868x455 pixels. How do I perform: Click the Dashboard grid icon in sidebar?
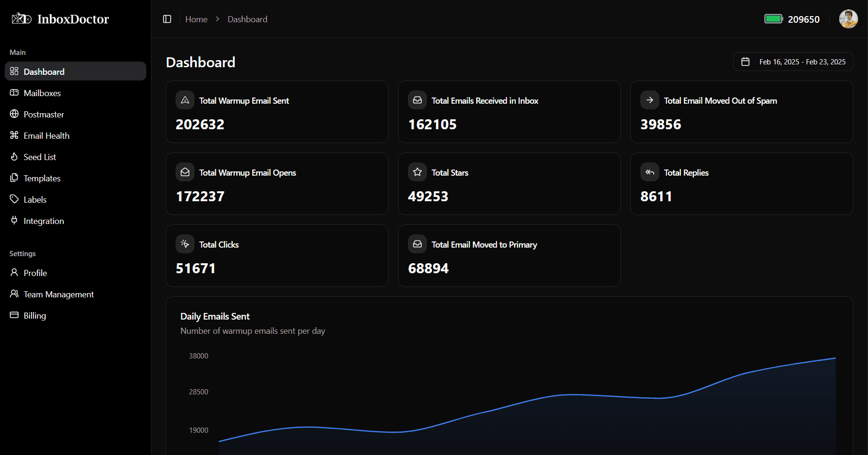pyautogui.click(x=14, y=71)
